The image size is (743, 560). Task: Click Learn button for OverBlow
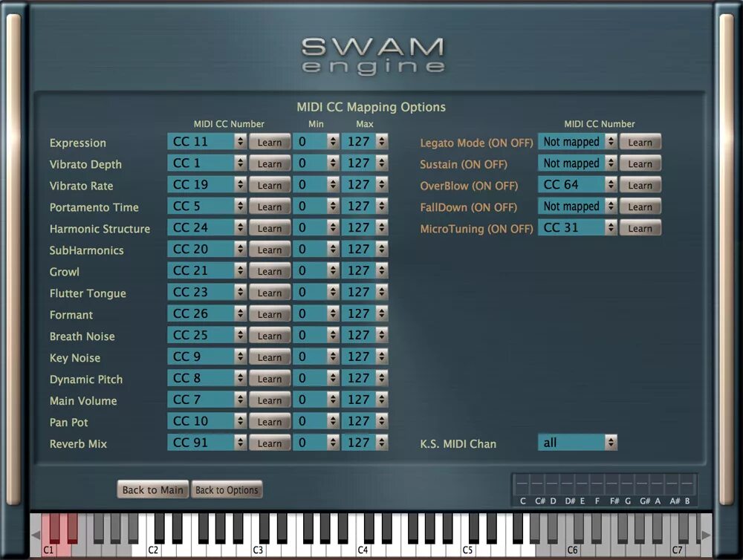(x=640, y=185)
